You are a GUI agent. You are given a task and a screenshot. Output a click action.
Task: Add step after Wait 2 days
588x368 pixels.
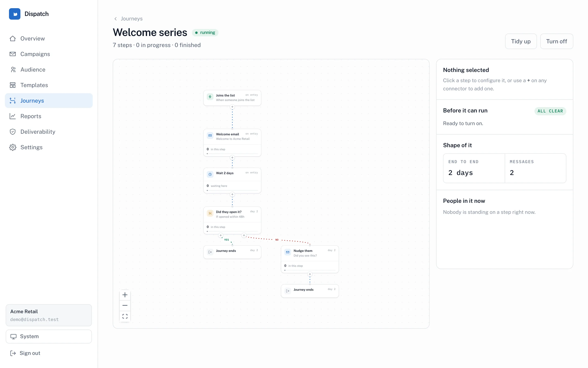click(232, 194)
